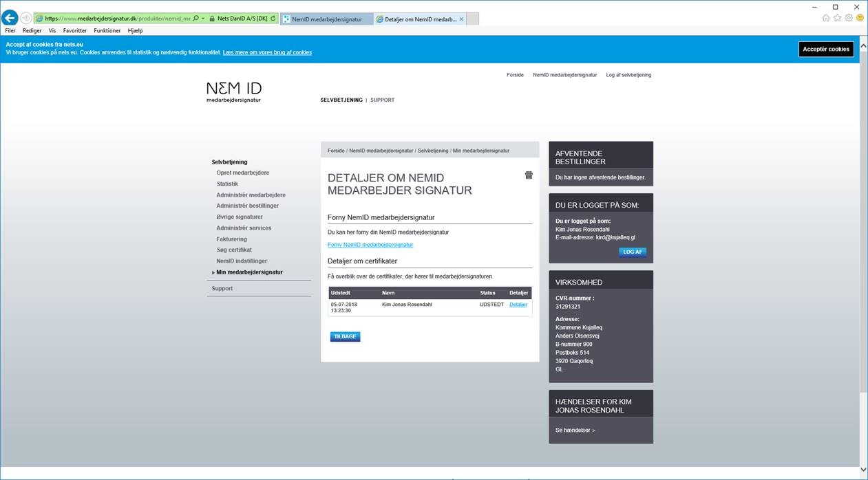This screenshot has height=480, width=868.
Task: Open Opret medarbejdere in the sidebar
Action: coord(242,173)
